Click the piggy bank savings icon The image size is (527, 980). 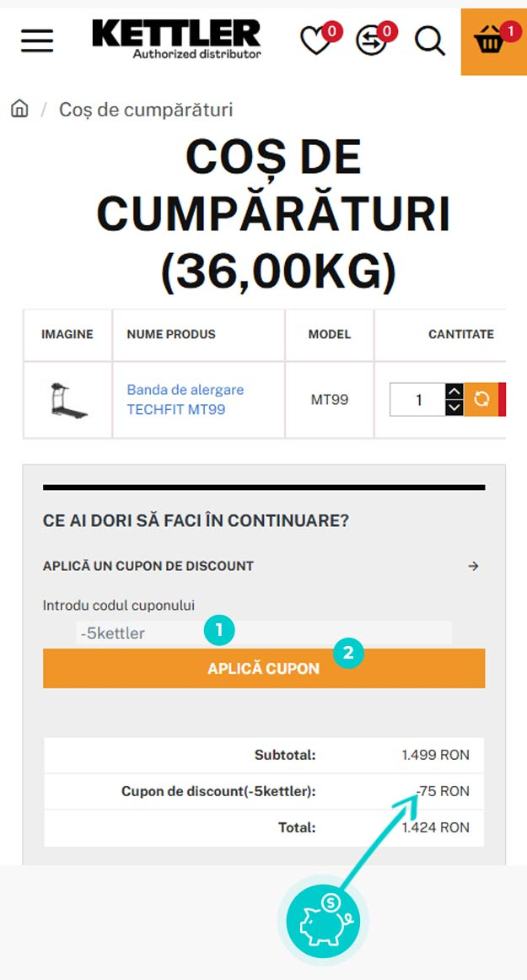[323, 920]
